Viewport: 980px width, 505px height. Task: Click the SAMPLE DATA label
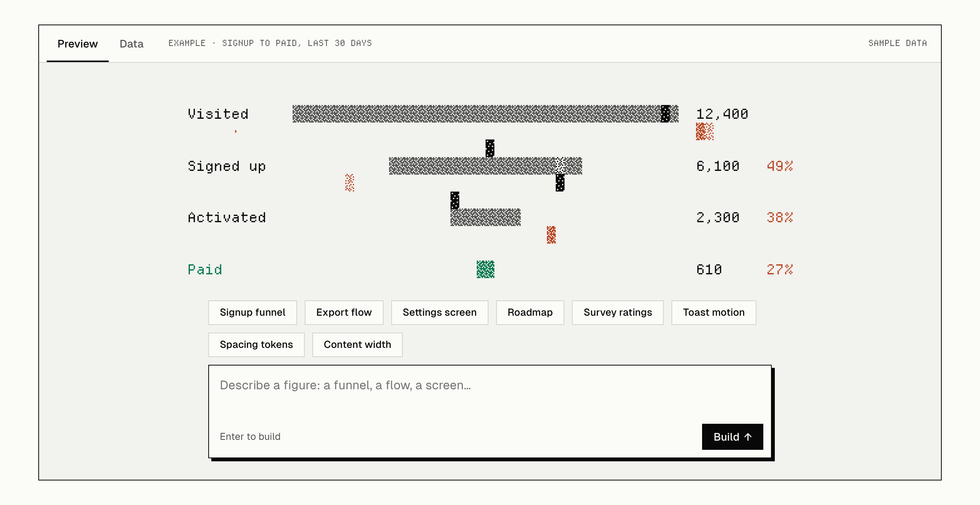click(898, 43)
